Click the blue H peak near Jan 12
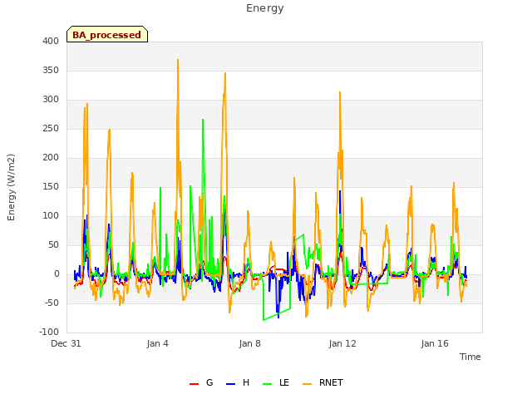 click(x=340, y=191)
